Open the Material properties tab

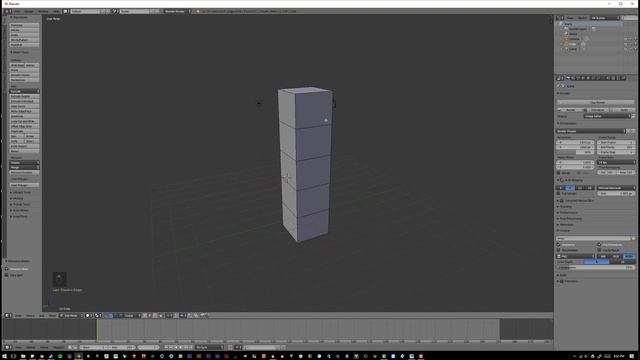pos(608,78)
